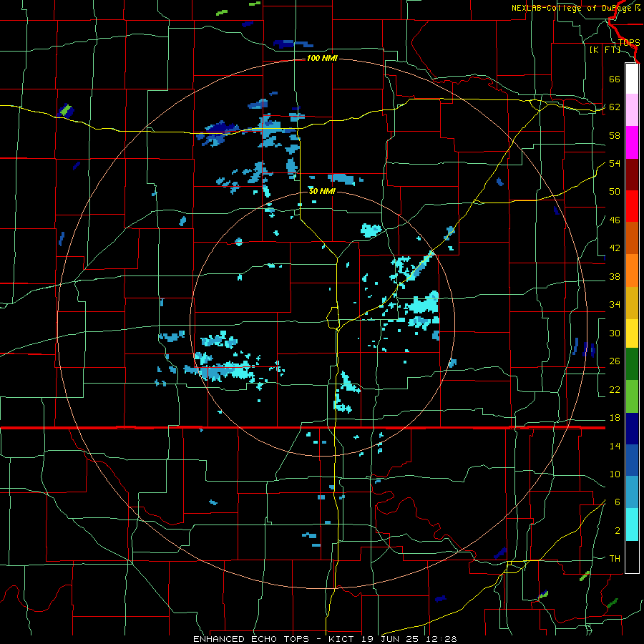Click the legend value 46
This screenshot has width=644, height=644.
click(x=615, y=220)
